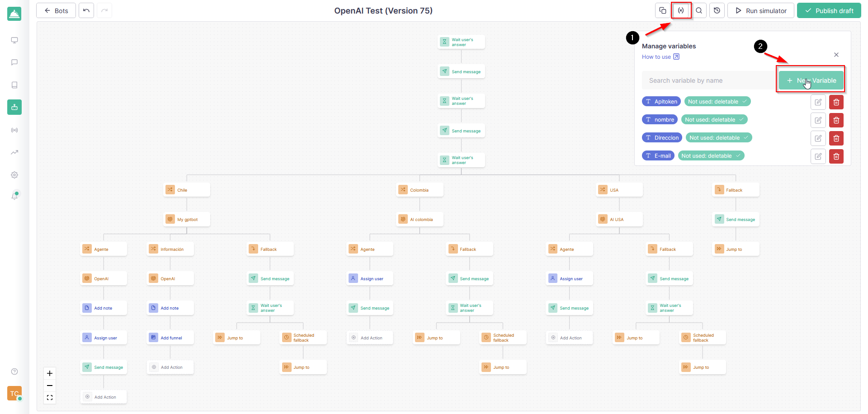Click the fit-to-screen canvas icon

tap(50, 398)
